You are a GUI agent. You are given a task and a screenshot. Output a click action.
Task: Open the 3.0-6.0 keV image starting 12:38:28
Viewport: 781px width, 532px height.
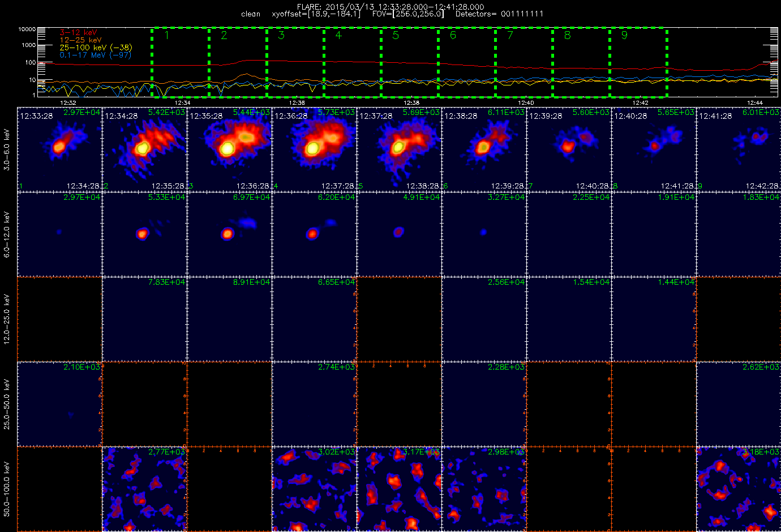coord(484,149)
